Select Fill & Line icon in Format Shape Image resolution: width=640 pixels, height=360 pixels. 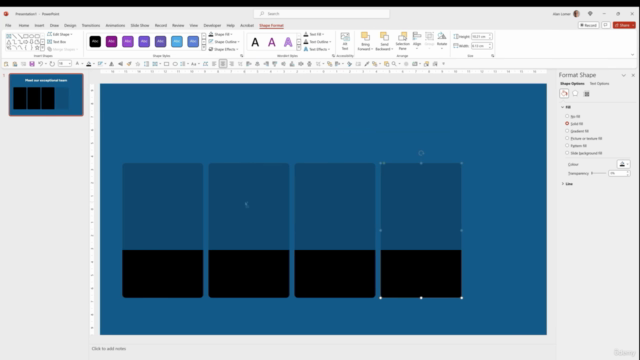564,93
